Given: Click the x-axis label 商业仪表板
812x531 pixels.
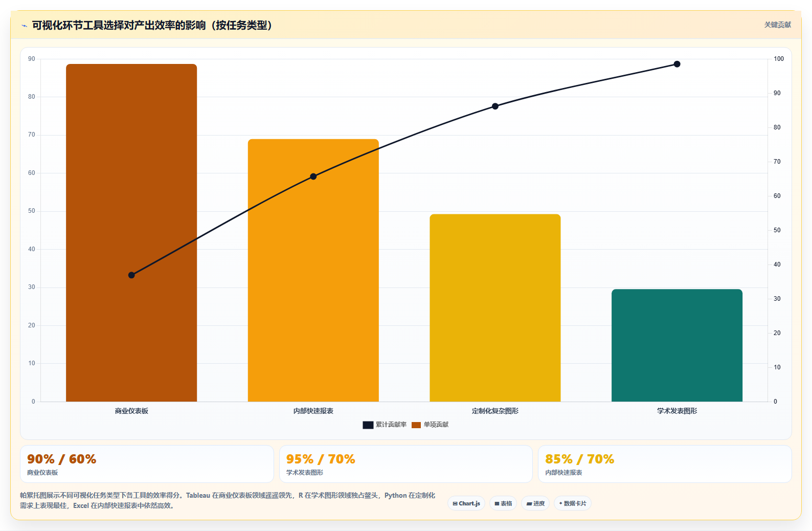Looking at the screenshot, I should tap(131, 411).
